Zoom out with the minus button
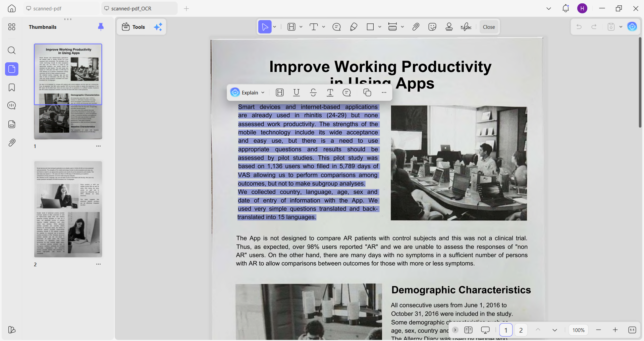This screenshot has height=341, width=644. (x=598, y=330)
